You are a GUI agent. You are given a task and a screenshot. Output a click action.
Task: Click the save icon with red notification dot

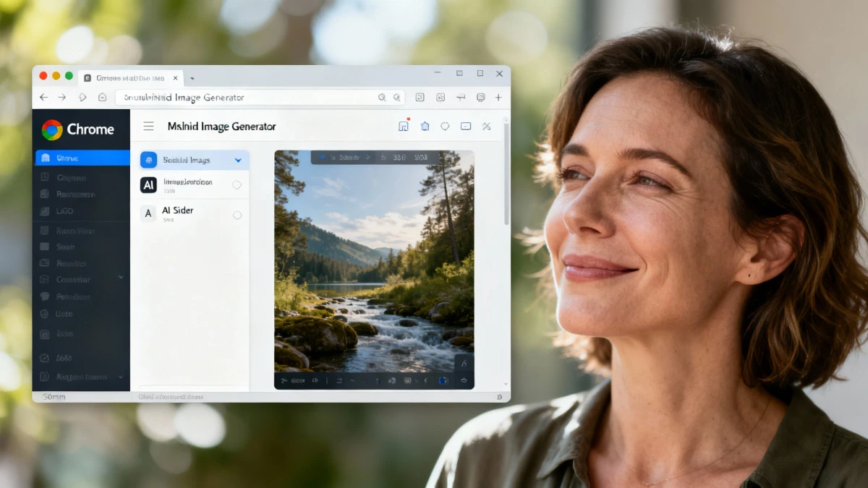click(x=404, y=127)
